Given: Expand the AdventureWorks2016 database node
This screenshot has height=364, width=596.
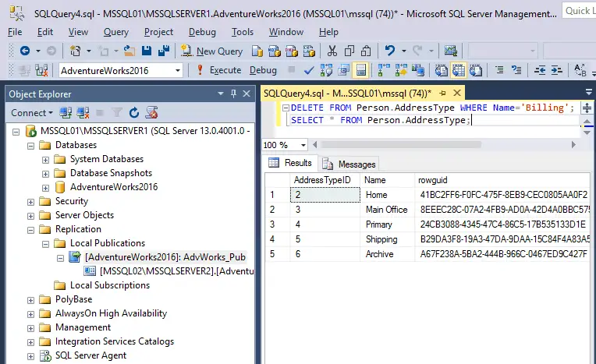Looking at the screenshot, I should coord(45,188).
